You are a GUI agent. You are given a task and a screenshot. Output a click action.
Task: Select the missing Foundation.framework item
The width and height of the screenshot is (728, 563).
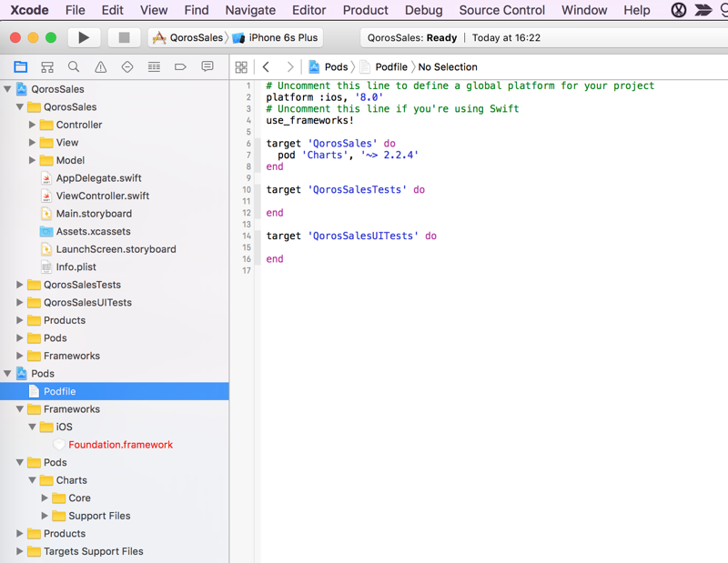click(x=120, y=445)
